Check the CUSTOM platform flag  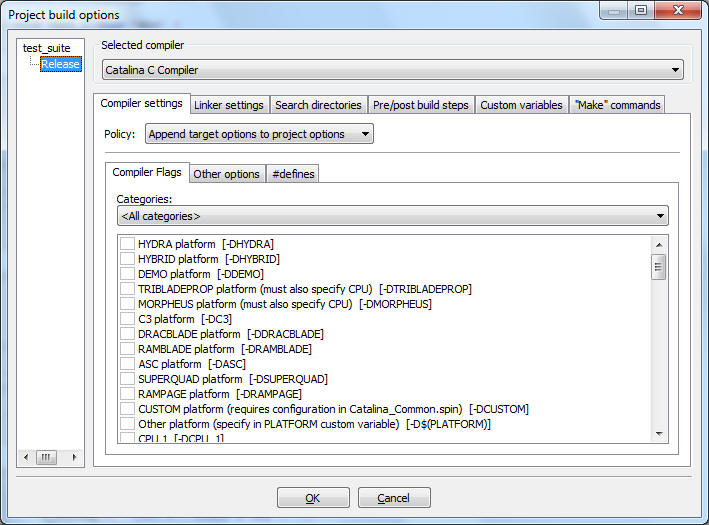coord(127,409)
